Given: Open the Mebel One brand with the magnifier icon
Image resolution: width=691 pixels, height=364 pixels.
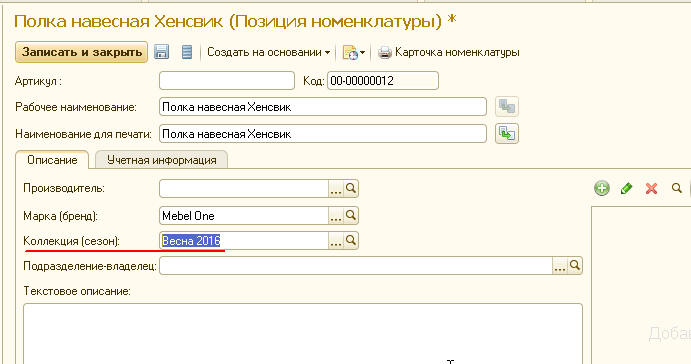Looking at the screenshot, I should pyautogui.click(x=351, y=215).
